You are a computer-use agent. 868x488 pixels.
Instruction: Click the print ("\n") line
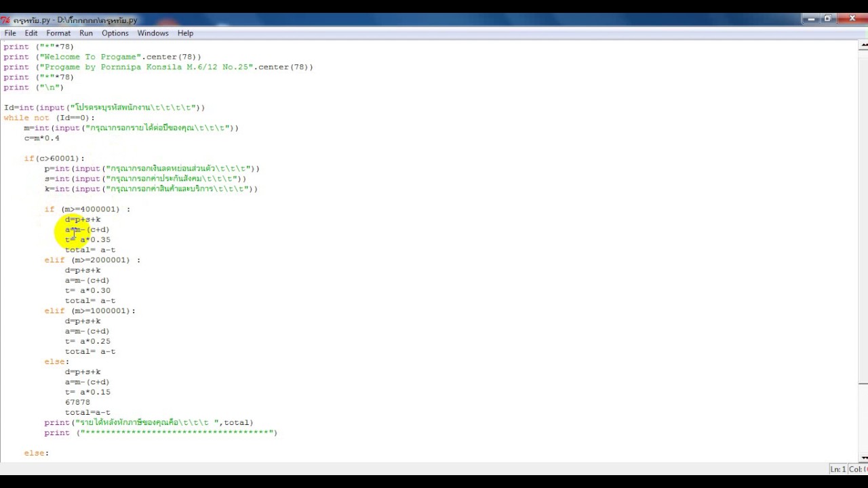[33, 87]
